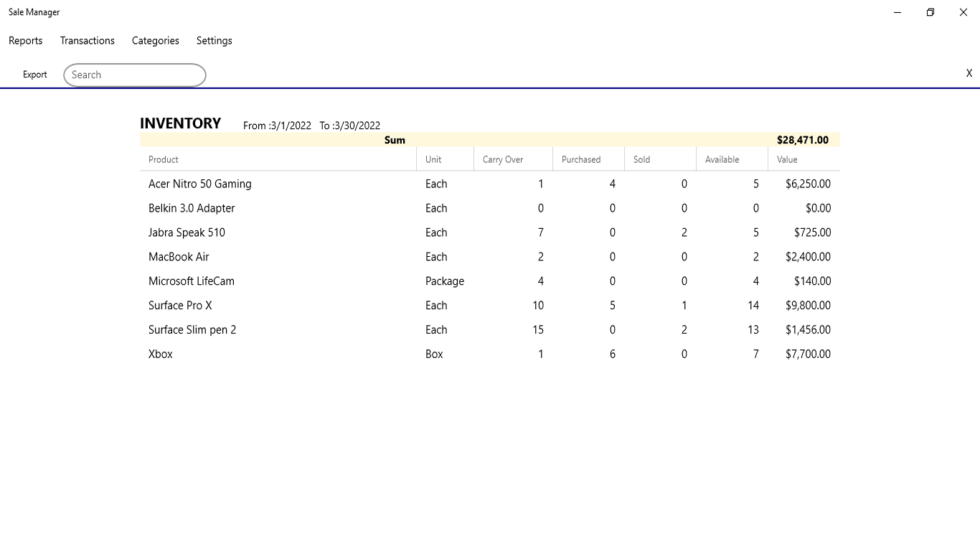Click the $140.00 value cell
Image resolution: width=980 pixels, height=551 pixels.
pos(813,281)
